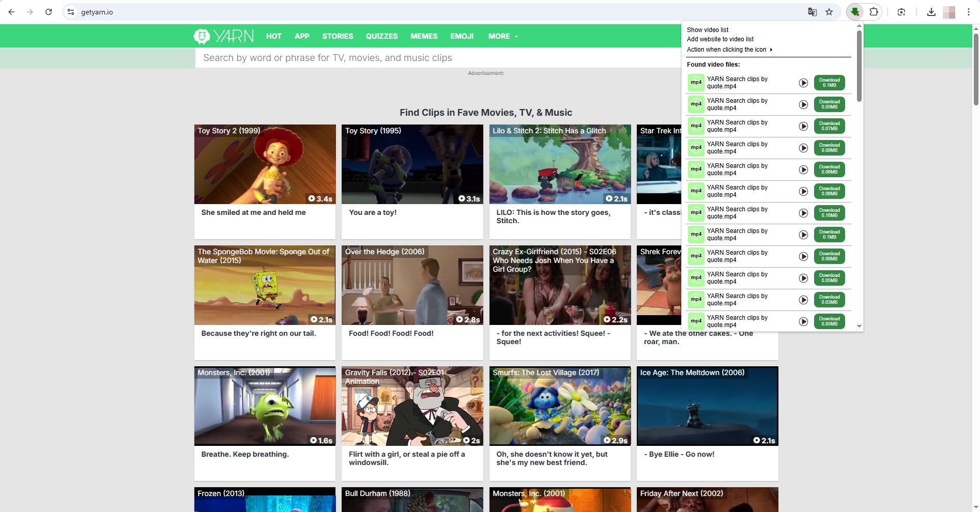Click the page's vertical scrollbar thumb
Screen dimensions: 980x512
pos(976,69)
